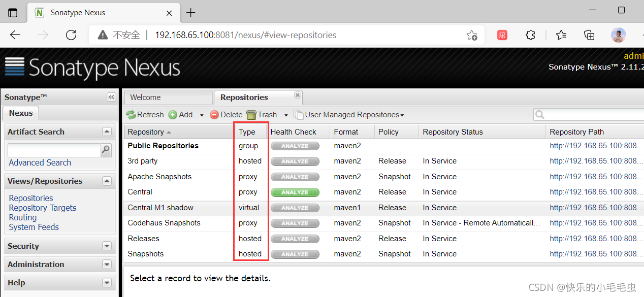Image resolution: width=644 pixels, height=297 pixels.
Task: Open a new browser tab
Action: [190, 13]
